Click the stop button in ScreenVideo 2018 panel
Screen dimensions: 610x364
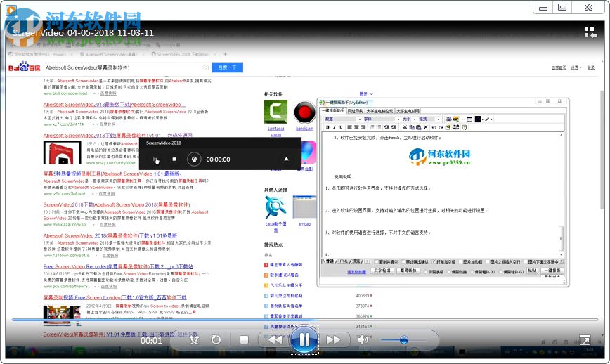(x=174, y=159)
